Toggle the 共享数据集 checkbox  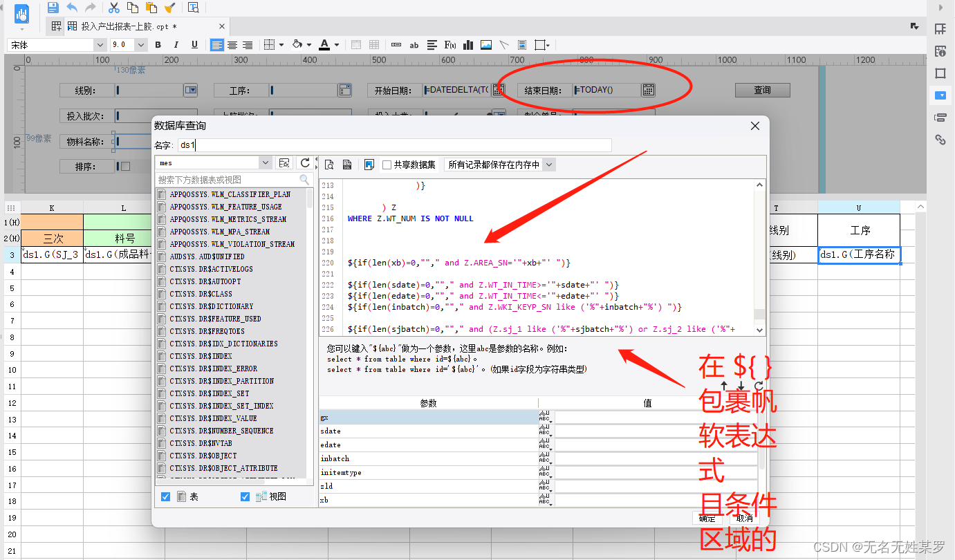(387, 165)
